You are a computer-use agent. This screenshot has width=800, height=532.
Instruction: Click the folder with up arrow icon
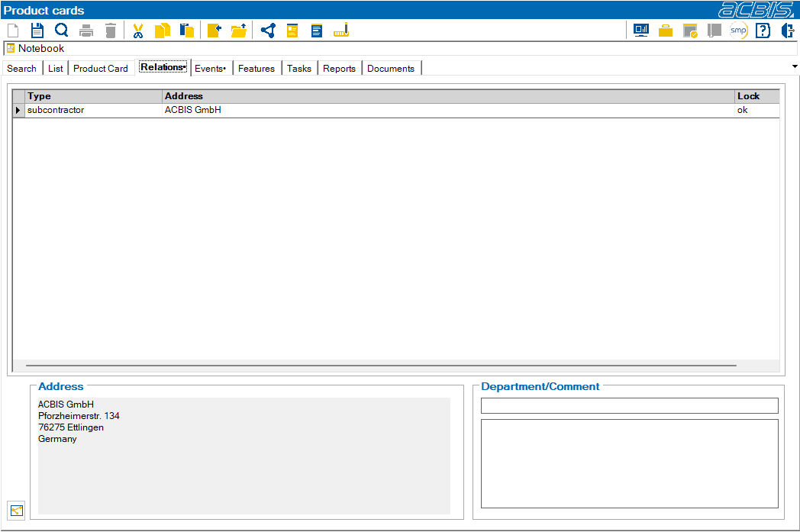tap(239, 31)
